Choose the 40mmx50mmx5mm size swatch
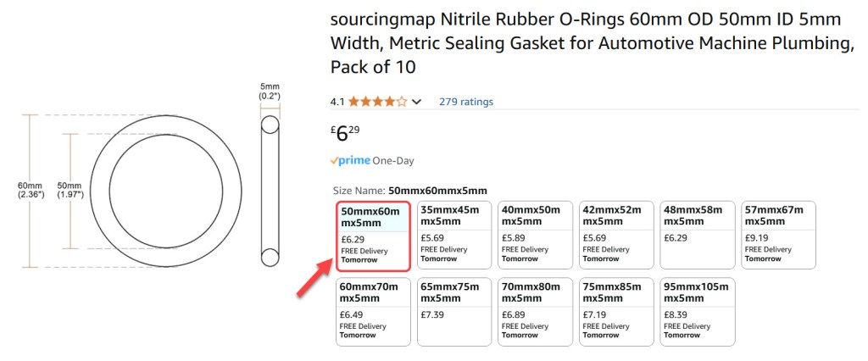The image size is (868, 361). click(536, 235)
